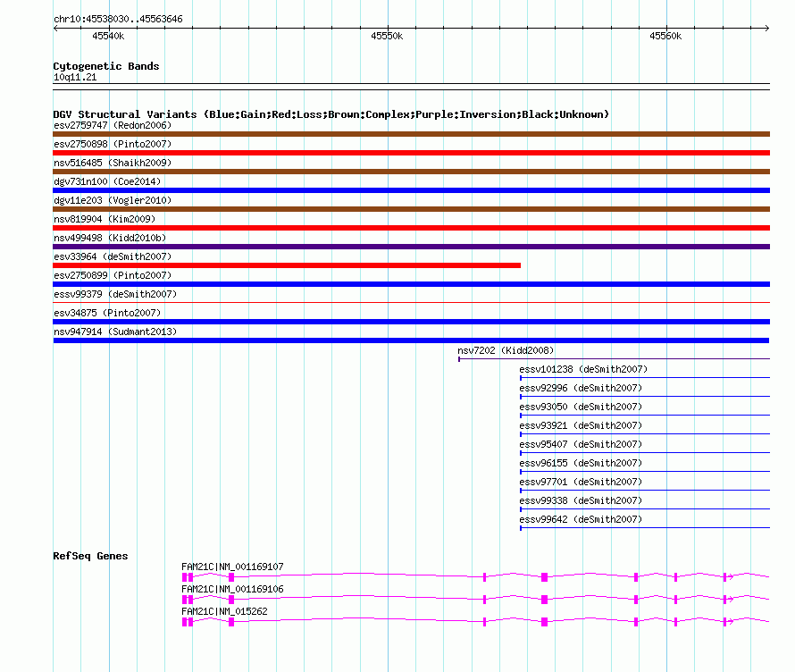Click the esv2750899 (Pinto2007) label
The width and height of the screenshot is (795, 672).
(x=113, y=275)
